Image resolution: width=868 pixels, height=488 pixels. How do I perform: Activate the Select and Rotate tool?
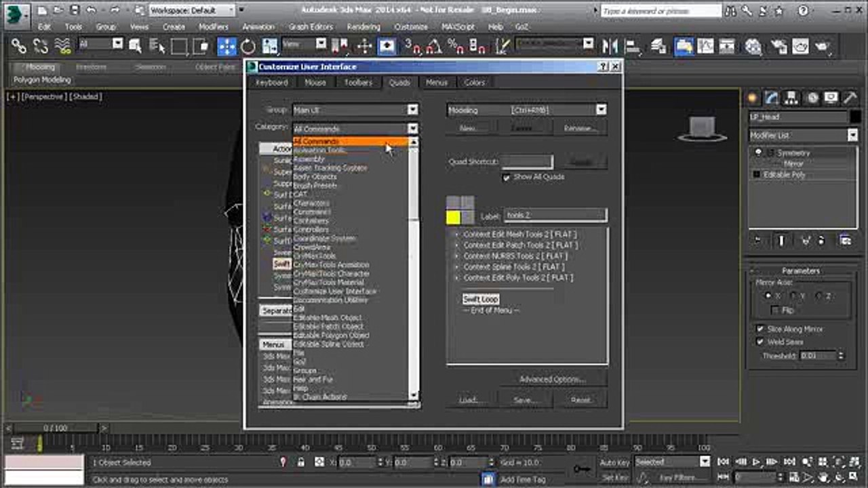(248, 46)
